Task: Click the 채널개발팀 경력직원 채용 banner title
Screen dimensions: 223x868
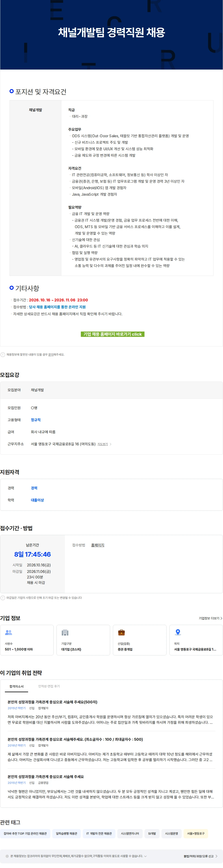Action: 111,32
